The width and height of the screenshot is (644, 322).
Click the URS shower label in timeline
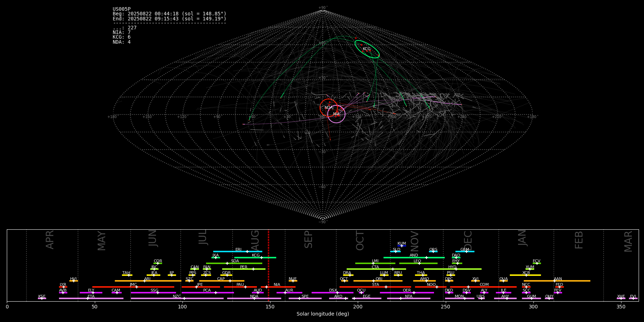coord(480,297)
